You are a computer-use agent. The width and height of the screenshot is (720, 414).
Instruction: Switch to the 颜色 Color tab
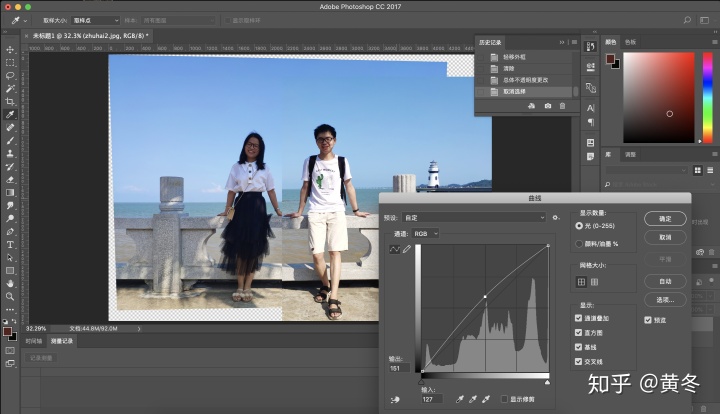(x=611, y=42)
